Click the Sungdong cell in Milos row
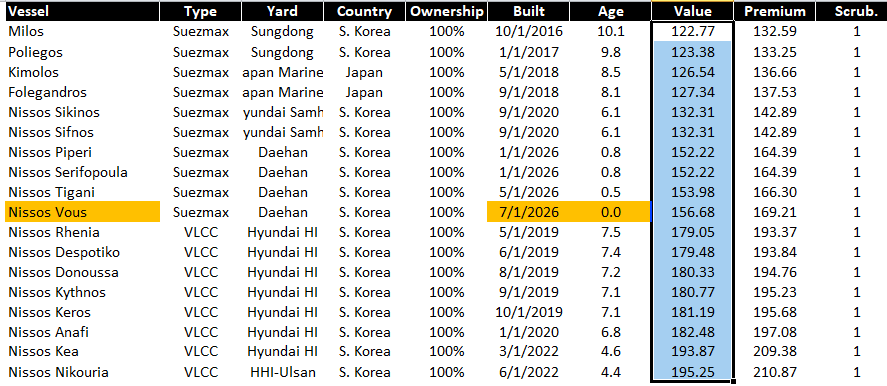887x386 pixels. tap(282, 32)
